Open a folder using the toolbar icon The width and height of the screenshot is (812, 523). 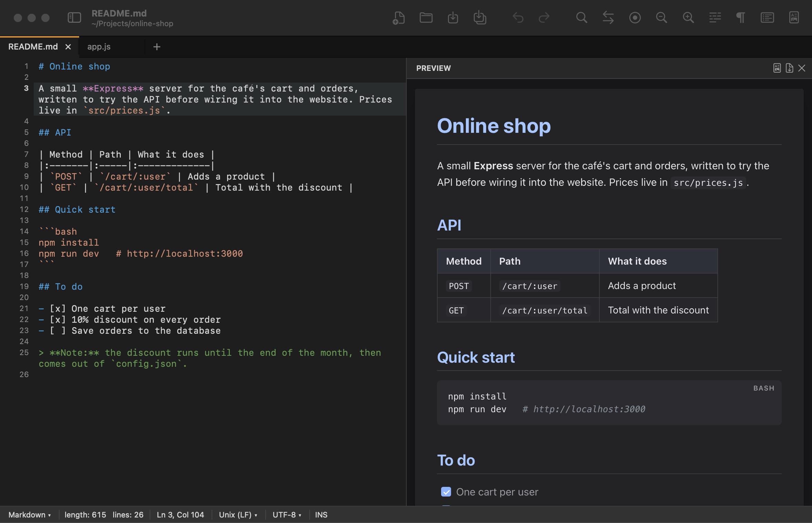click(426, 18)
